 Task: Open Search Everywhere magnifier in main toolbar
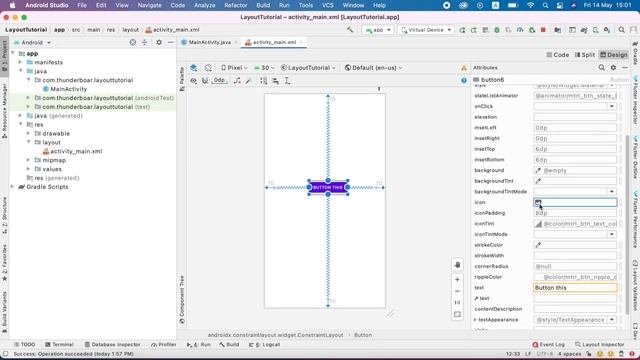pyautogui.click(x=621, y=30)
